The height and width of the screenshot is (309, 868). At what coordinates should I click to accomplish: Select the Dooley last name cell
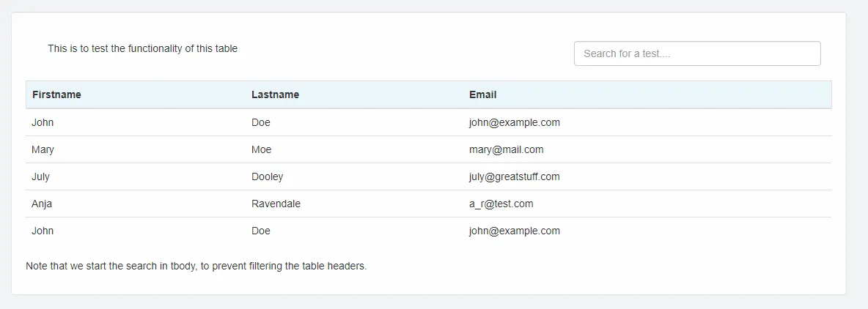coord(268,176)
